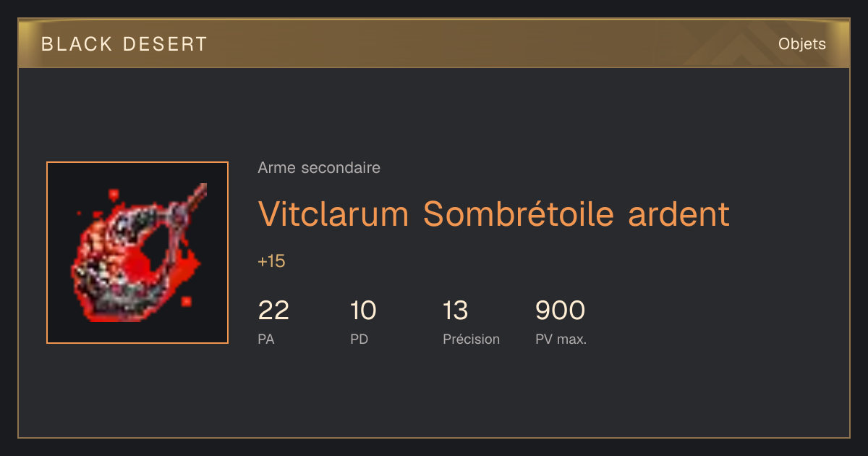Click the word ardent in item name
The height and width of the screenshot is (456, 868).
tap(679, 214)
